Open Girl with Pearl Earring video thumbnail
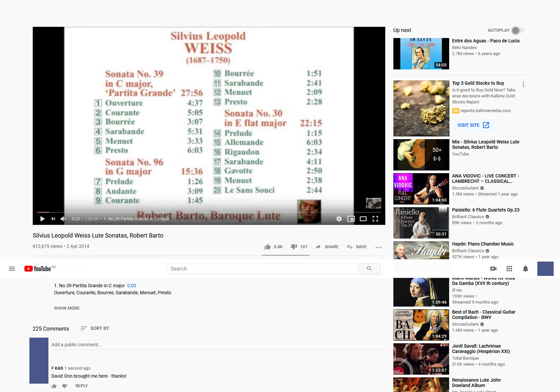This screenshot has width=560, height=392. [421, 292]
